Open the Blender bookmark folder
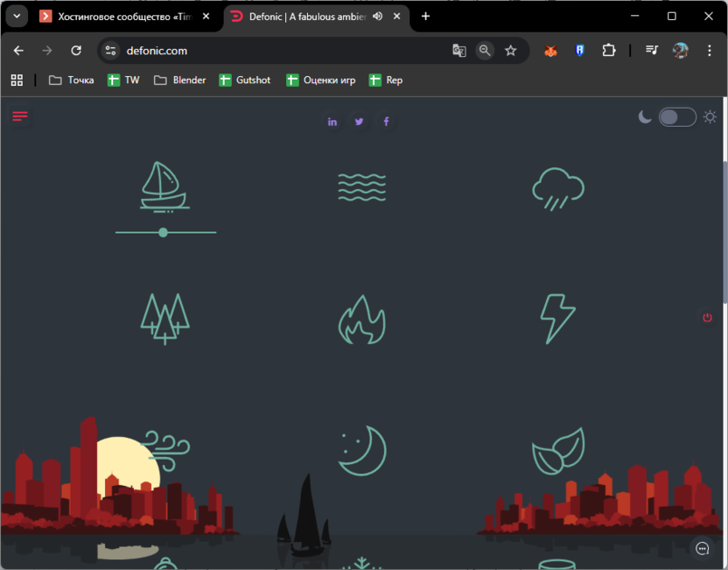 click(x=179, y=80)
